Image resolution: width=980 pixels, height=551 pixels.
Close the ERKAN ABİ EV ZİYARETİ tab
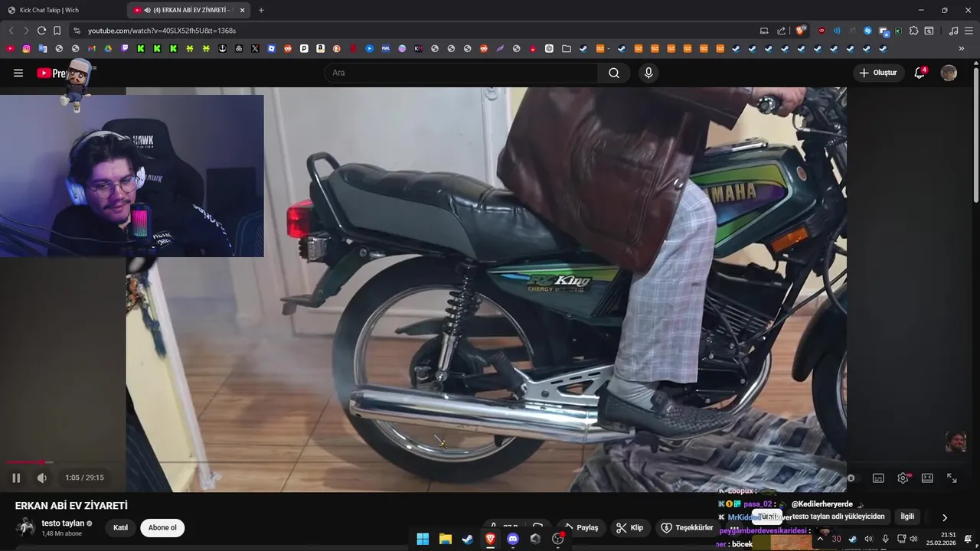coord(243,10)
